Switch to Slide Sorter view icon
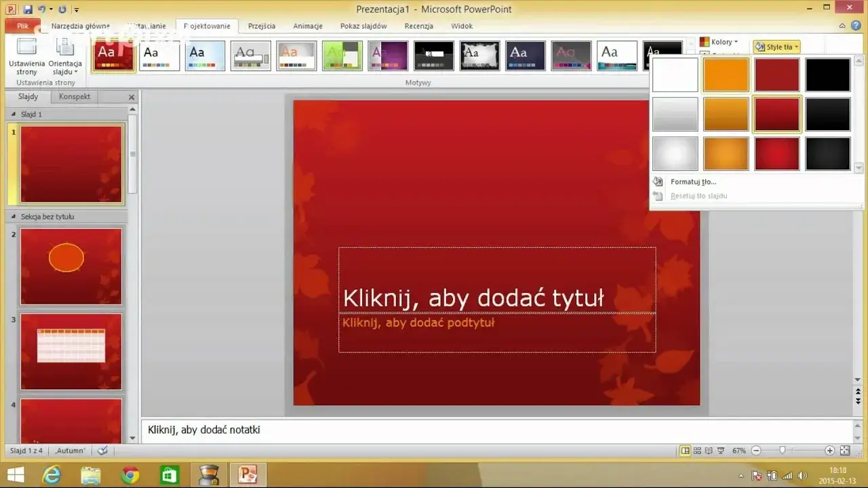Screen dimensions: 868x488 697,450
